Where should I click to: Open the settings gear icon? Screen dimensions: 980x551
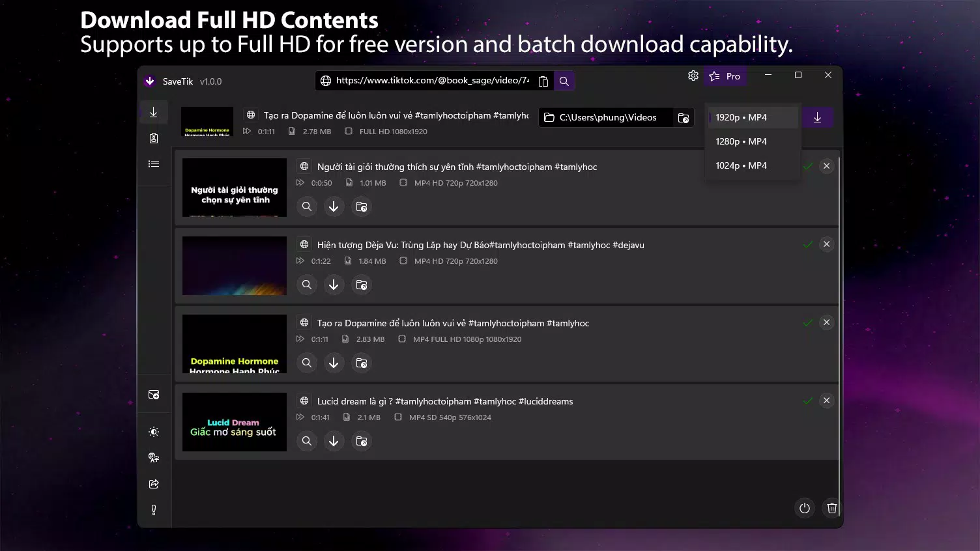(693, 76)
